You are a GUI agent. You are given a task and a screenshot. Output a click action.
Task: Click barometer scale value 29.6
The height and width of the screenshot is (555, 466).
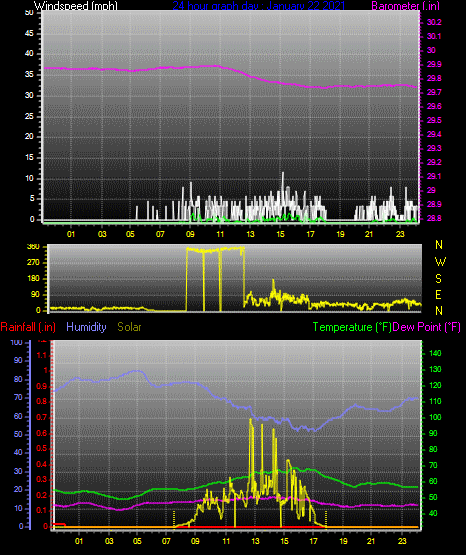tap(434, 107)
